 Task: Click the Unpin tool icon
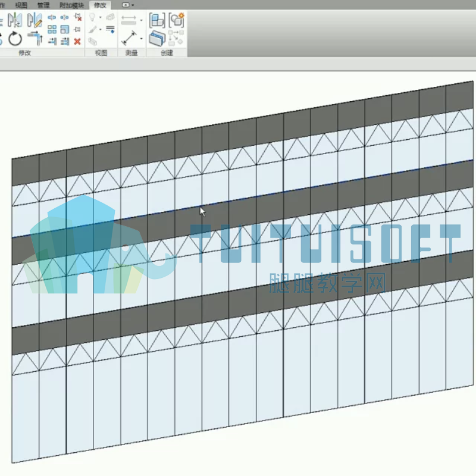78,18
